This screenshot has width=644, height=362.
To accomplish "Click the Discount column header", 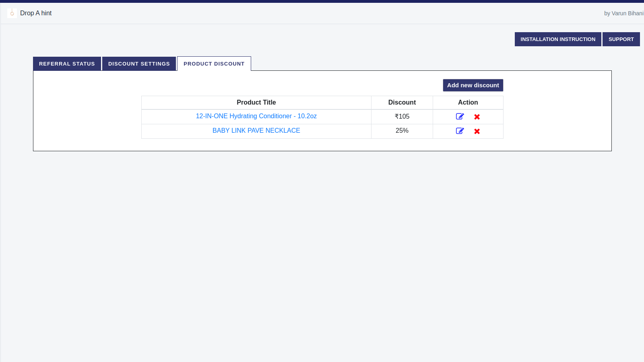I will click(x=402, y=103).
